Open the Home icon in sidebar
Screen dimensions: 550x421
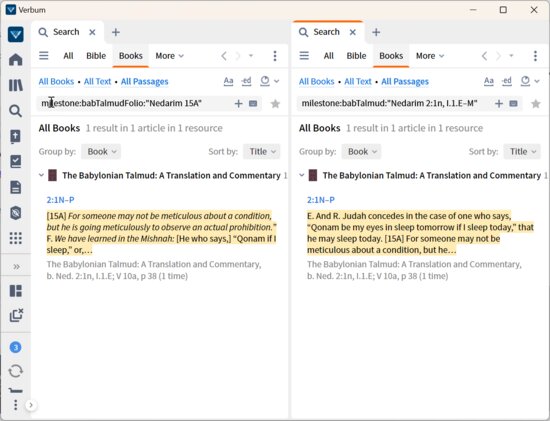[15, 59]
